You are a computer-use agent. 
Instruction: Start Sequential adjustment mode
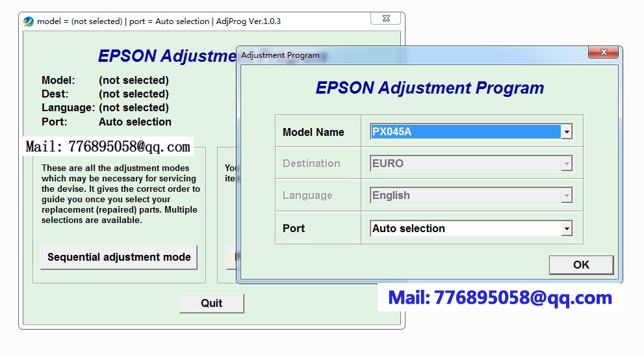119,257
